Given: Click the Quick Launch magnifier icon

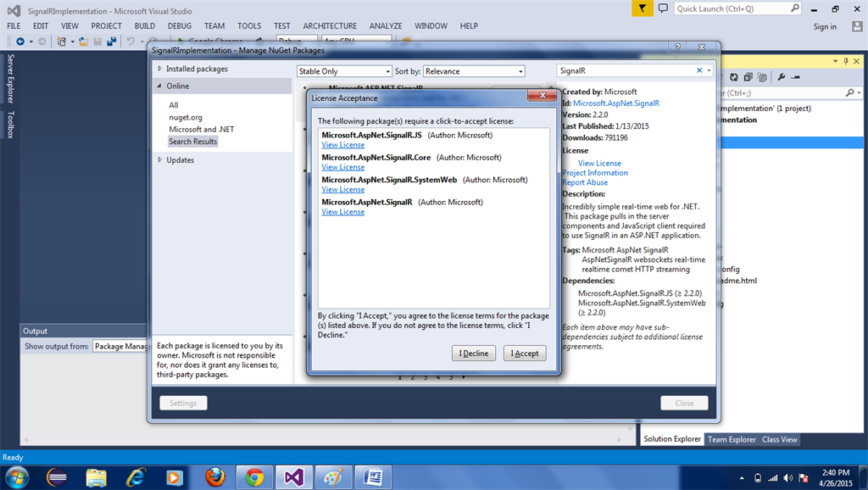Looking at the screenshot, I should point(794,8).
